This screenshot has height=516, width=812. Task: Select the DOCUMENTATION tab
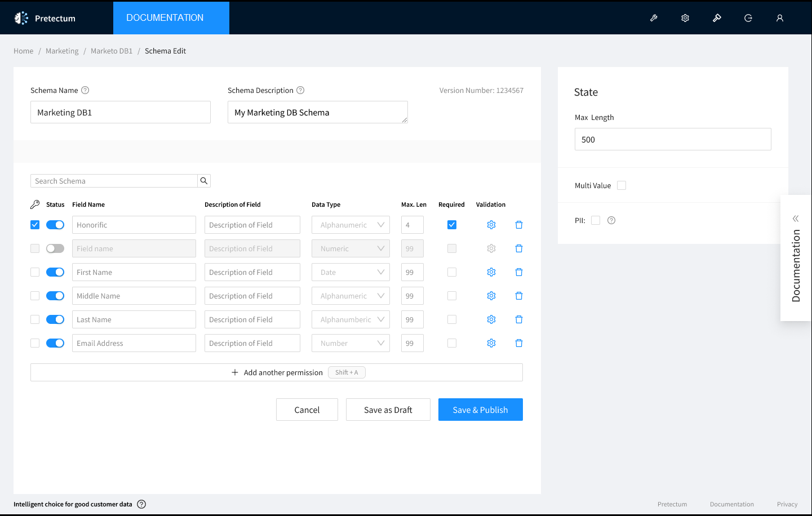pos(165,18)
